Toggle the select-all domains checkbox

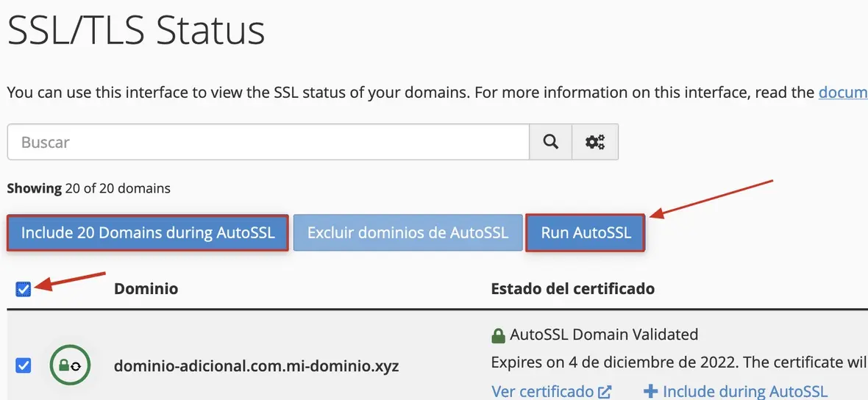(24, 289)
